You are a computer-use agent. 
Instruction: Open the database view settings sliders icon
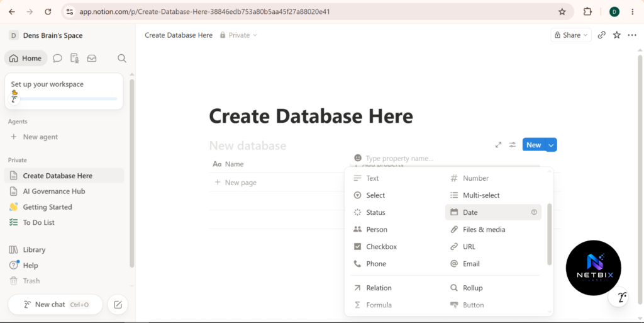[x=513, y=145]
